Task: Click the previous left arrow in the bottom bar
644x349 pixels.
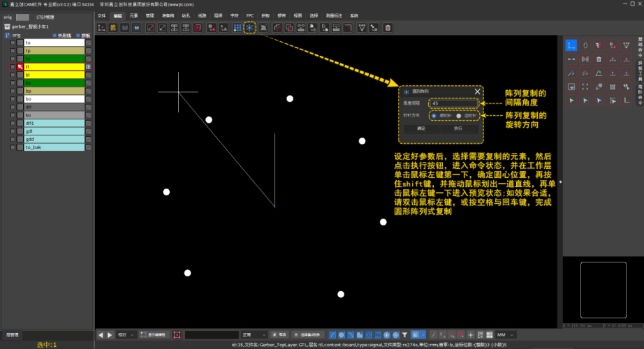Action: click(x=101, y=335)
